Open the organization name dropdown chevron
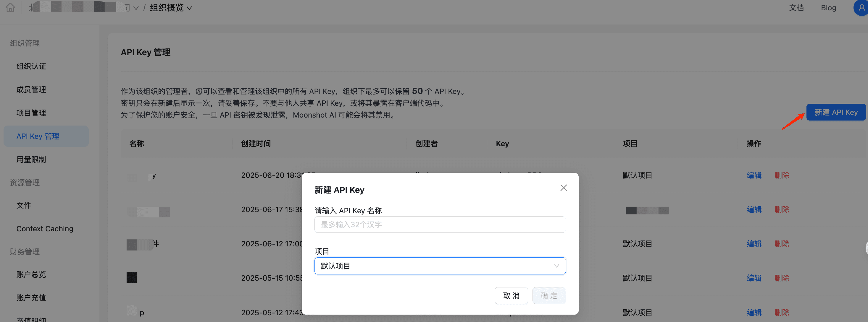 coord(136,8)
